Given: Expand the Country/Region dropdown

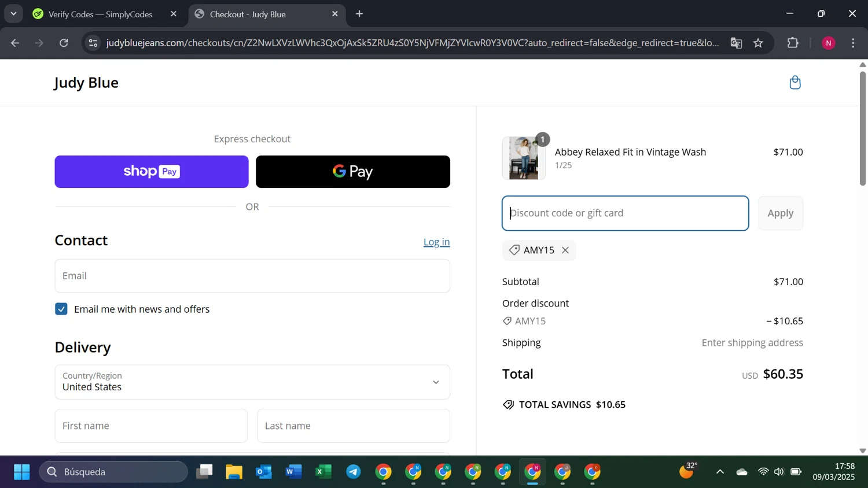Looking at the screenshot, I should pos(252,382).
